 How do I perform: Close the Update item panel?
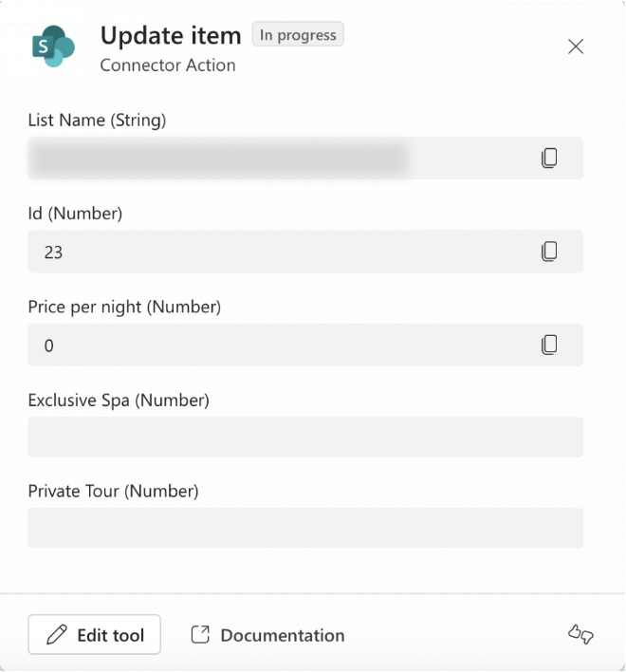576,47
